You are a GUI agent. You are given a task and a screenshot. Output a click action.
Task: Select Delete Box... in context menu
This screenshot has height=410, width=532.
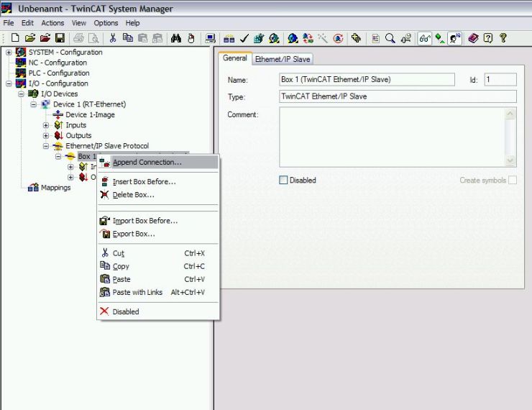click(158, 195)
